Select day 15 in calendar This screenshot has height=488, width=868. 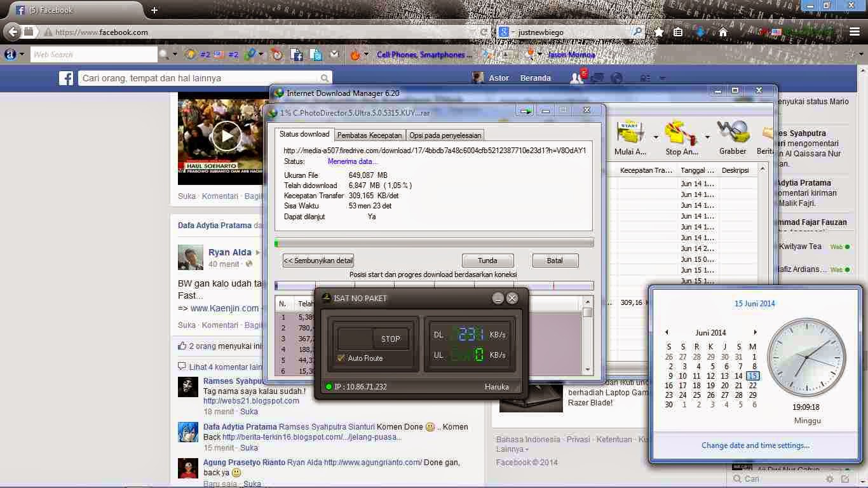point(752,376)
